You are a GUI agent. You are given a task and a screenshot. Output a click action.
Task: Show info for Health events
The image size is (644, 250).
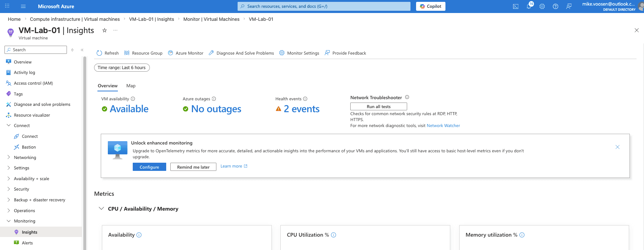tap(305, 99)
